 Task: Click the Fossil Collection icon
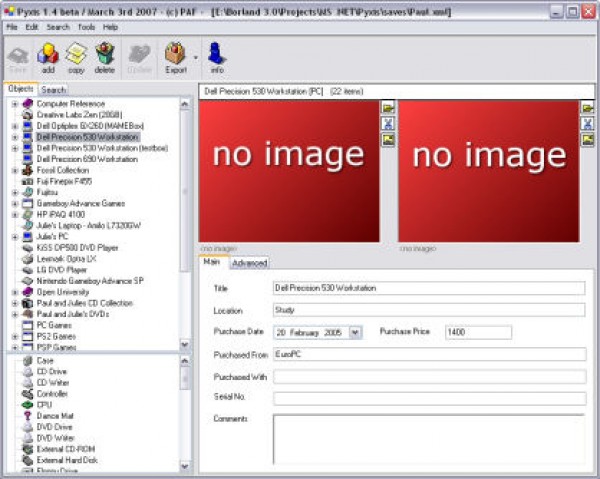click(28, 170)
